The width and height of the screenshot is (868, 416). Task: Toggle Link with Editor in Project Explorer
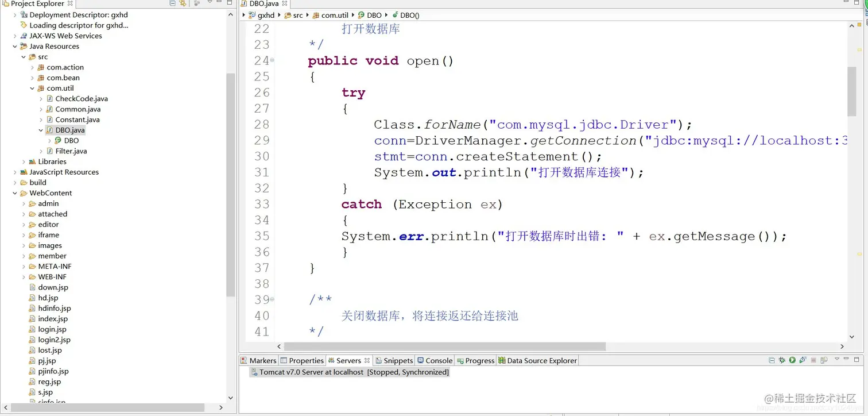(183, 3)
